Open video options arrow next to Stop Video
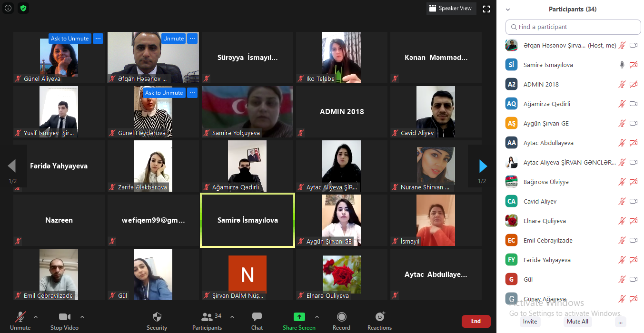The width and height of the screenshot is (644, 333). pos(82,317)
